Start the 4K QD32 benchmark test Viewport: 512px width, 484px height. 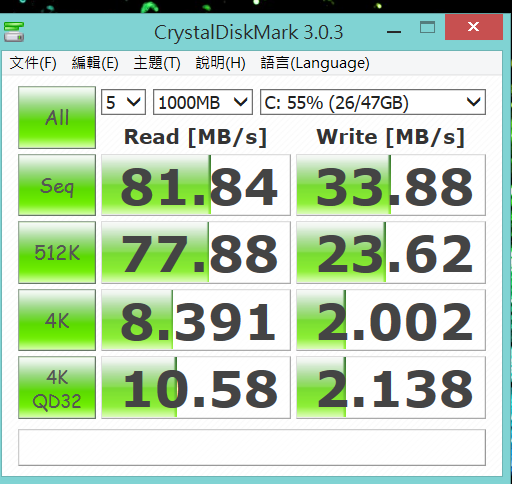pos(57,388)
